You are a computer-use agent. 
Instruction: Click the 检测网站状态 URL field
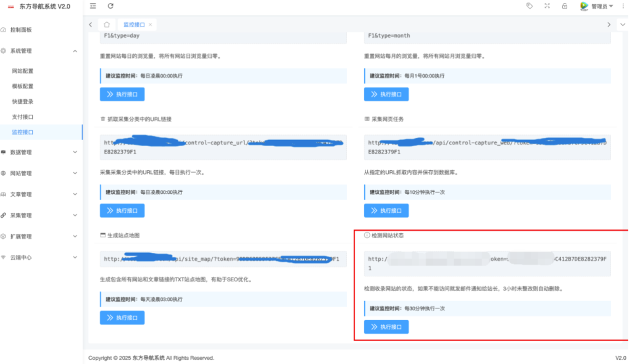click(488, 263)
